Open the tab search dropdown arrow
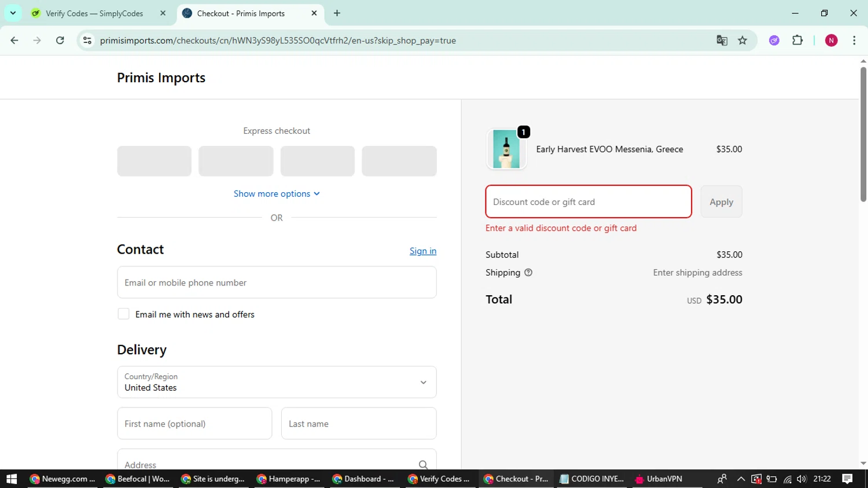The image size is (868, 488). (13, 13)
